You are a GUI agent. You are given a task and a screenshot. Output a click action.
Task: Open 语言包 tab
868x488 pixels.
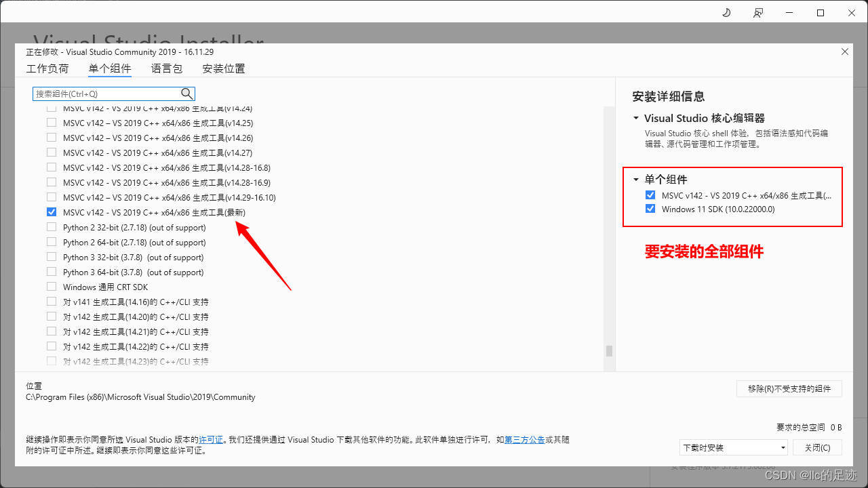[167, 68]
